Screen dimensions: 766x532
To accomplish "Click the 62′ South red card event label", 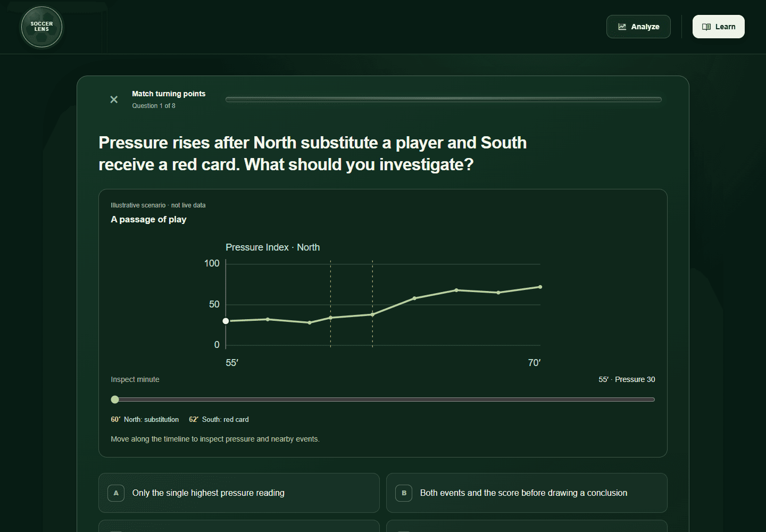I will (219, 420).
